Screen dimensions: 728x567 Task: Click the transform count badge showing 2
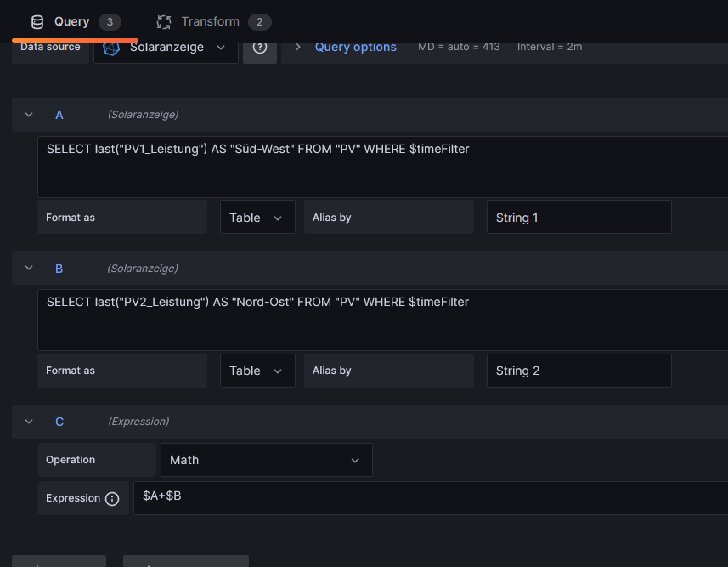pyautogui.click(x=259, y=21)
